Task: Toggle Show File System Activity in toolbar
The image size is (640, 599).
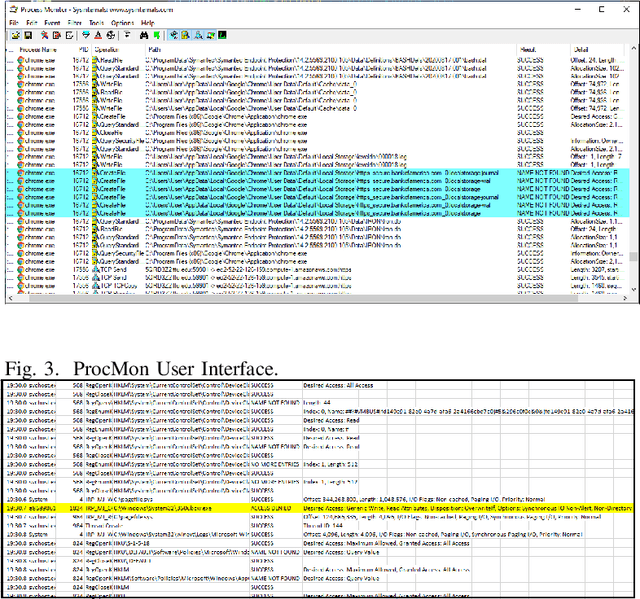Action: (x=186, y=34)
